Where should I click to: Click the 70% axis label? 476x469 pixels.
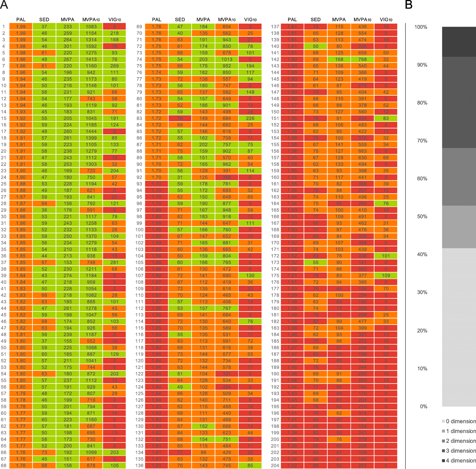(422, 141)
